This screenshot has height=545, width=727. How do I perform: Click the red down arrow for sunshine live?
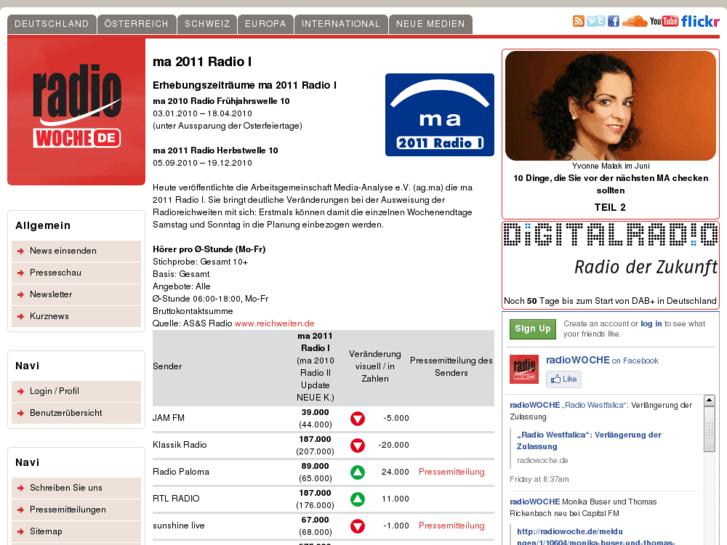[357, 526]
